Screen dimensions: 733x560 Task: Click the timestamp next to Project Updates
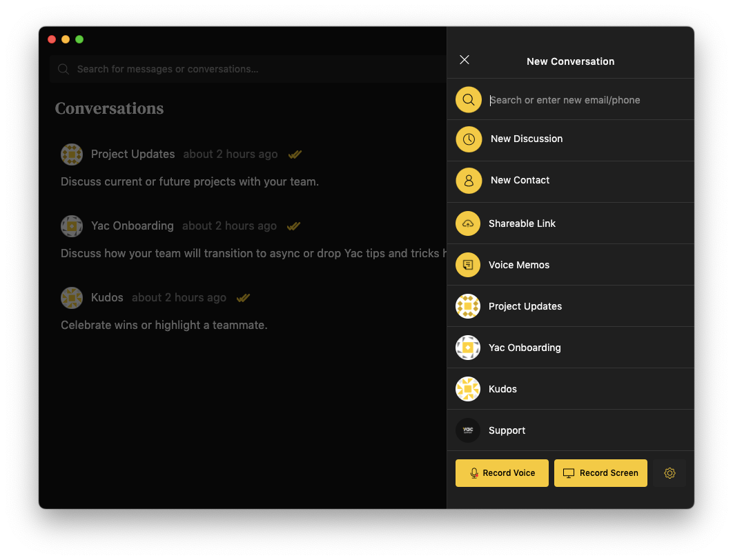click(231, 154)
